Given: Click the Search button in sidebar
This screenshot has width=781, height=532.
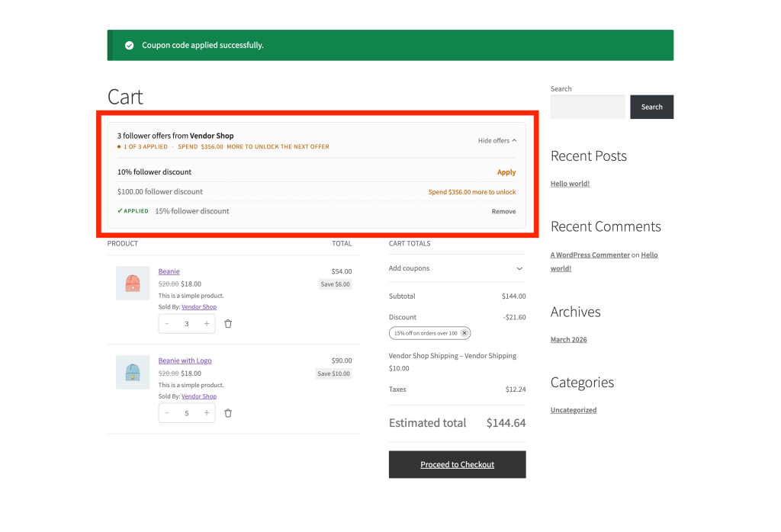Looking at the screenshot, I should [651, 107].
